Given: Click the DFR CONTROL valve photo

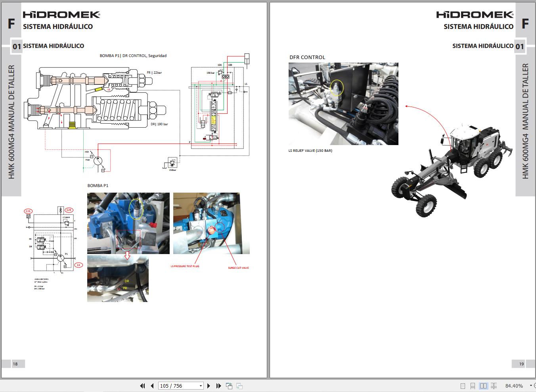Looking at the screenshot, I should pyautogui.click(x=343, y=104).
